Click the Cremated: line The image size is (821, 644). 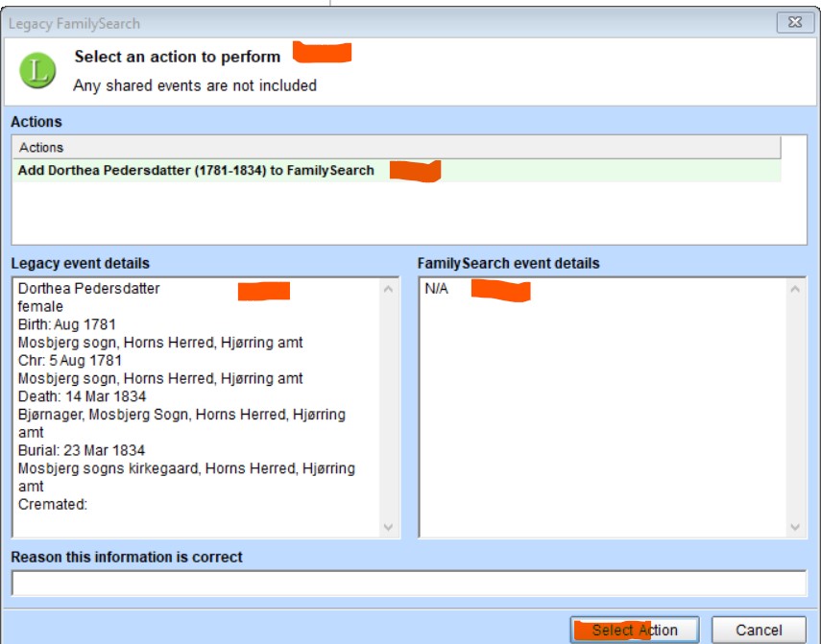(53, 504)
